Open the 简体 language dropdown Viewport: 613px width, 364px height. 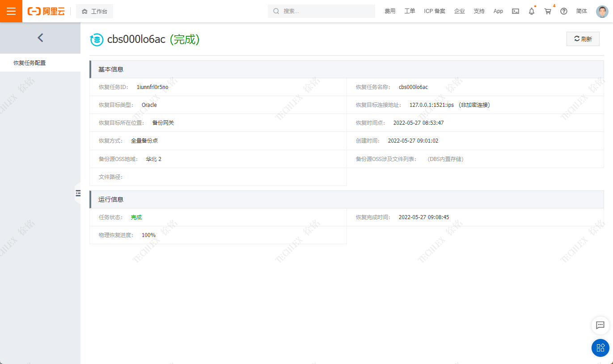582,11
